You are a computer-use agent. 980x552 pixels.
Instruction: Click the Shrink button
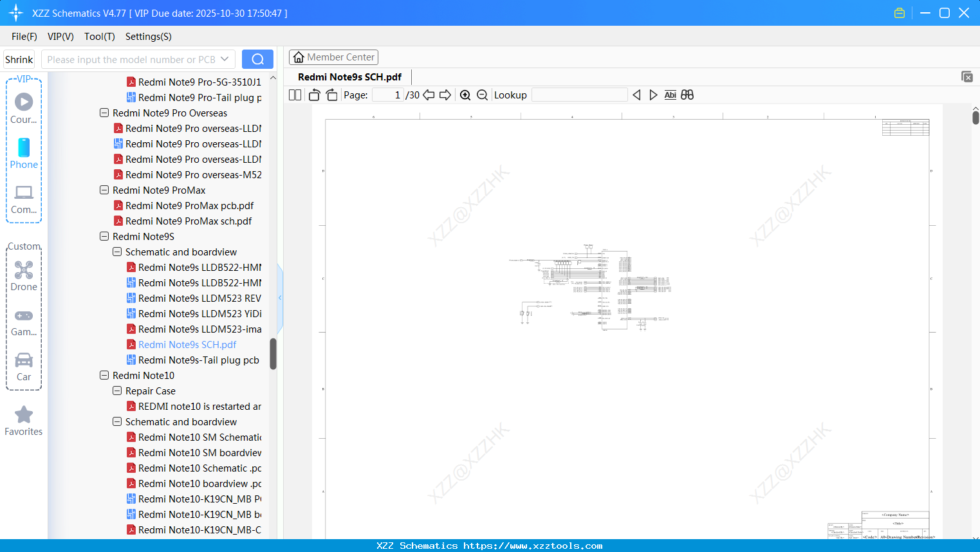point(19,59)
